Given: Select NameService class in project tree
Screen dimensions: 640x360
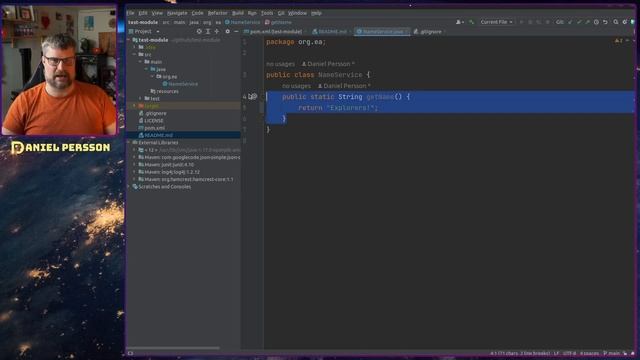Looking at the screenshot, I should pyautogui.click(x=180, y=84).
